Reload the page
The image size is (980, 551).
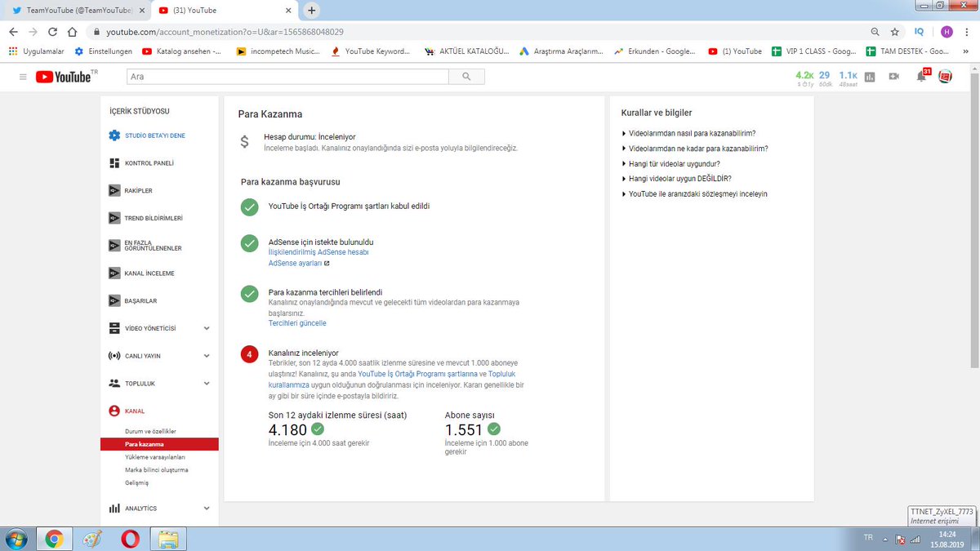(x=53, y=32)
